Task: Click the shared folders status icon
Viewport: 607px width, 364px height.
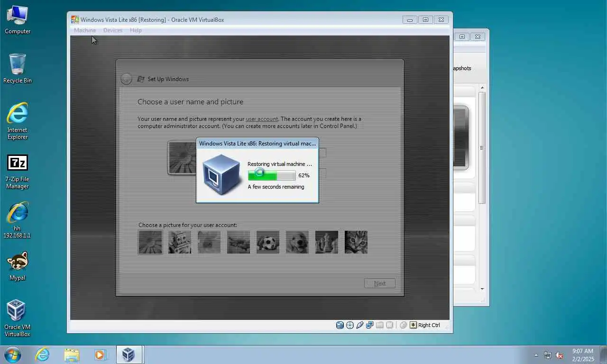Action: click(x=379, y=325)
